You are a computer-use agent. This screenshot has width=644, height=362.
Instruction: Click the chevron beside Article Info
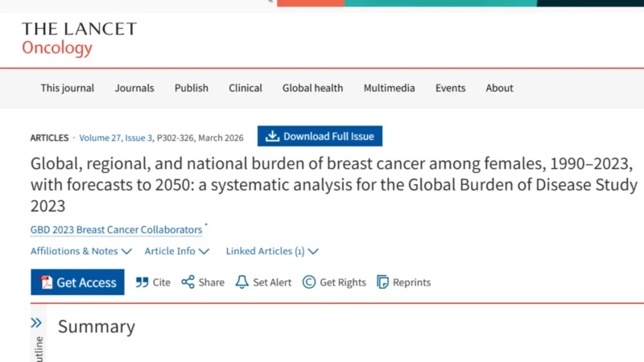pos(204,251)
